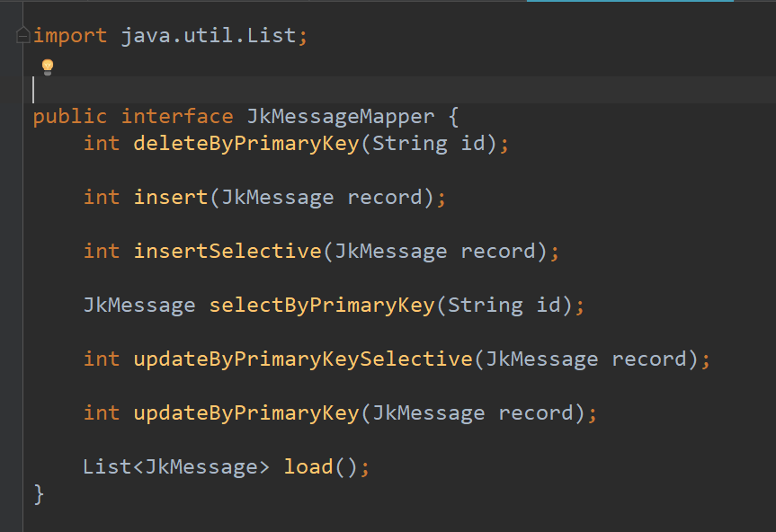Click the selectByPrimaryKey method name

tap(322, 306)
